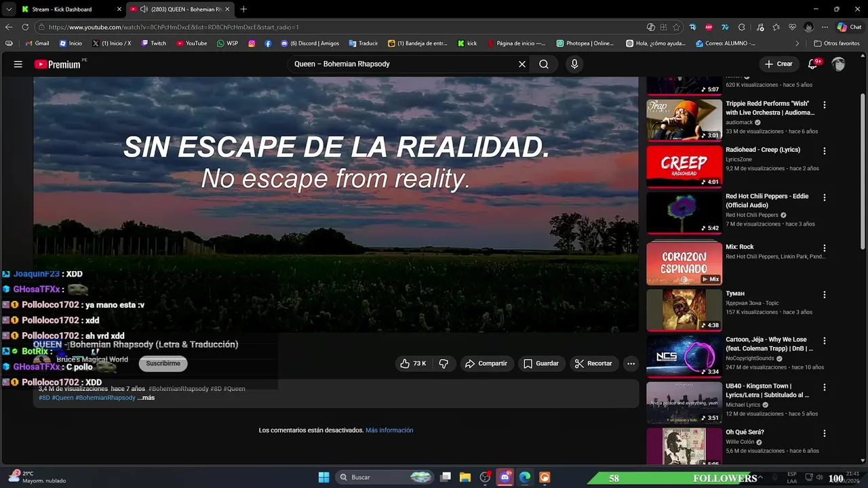Click the YouTube search magnifier button
The height and width of the screenshot is (488, 868).
pyautogui.click(x=544, y=64)
